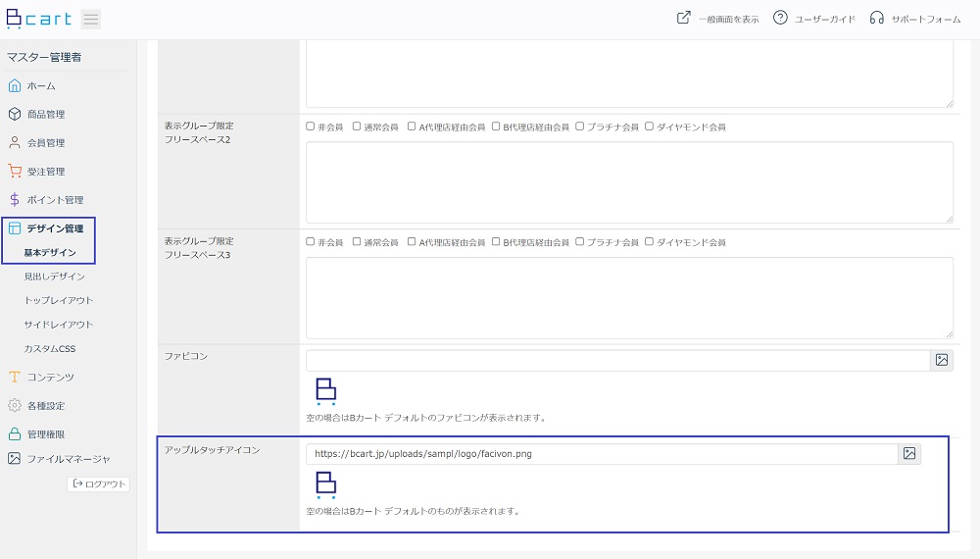Select カスタムCSS submenu item
This screenshot has width=980, height=559.
click(49, 348)
